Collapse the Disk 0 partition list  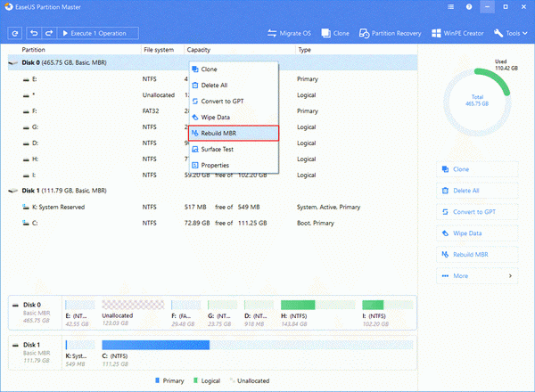click(x=12, y=63)
